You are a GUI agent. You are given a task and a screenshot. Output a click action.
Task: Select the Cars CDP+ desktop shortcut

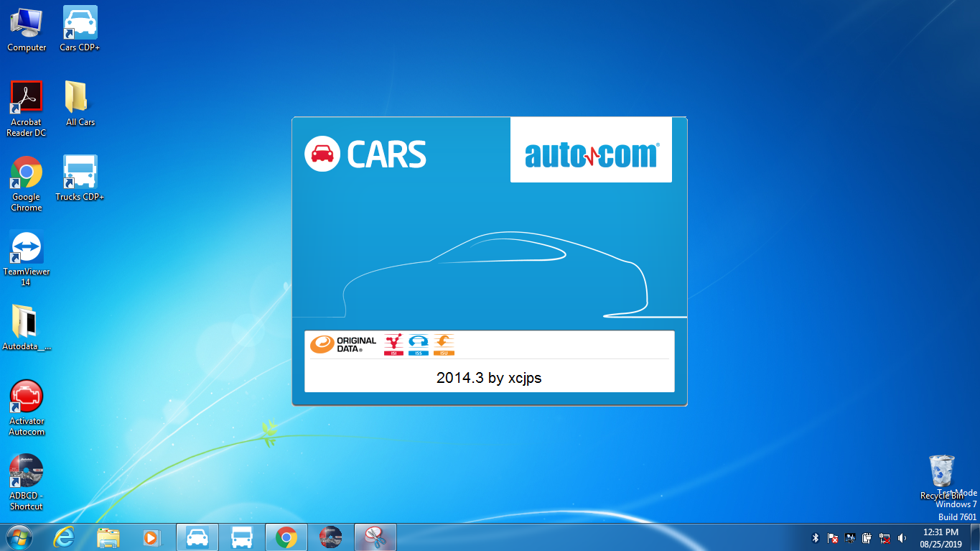click(80, 29)
